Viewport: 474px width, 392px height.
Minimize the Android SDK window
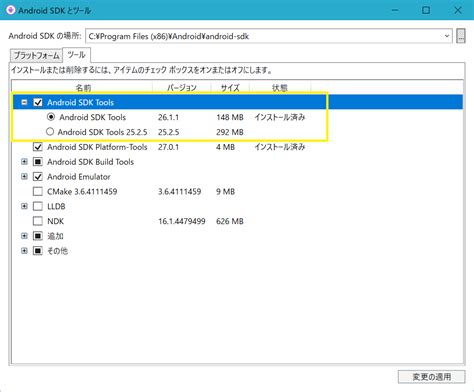(395, 10)
